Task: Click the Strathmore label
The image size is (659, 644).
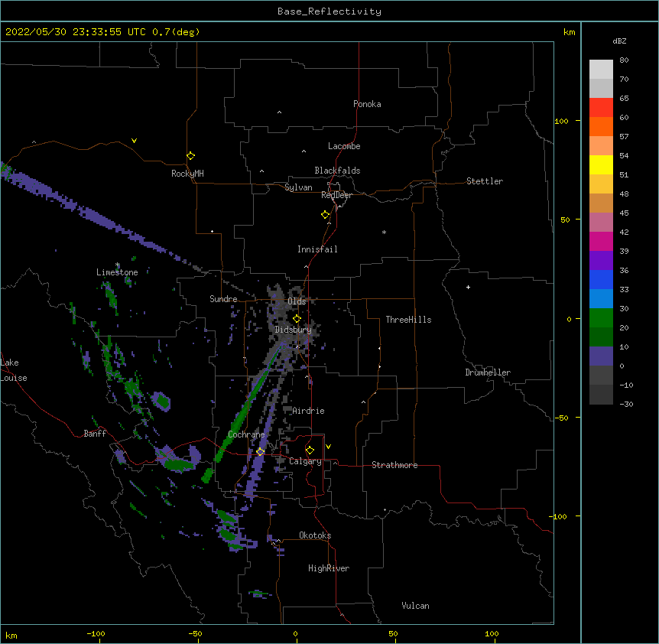Action: [x=394, y=465]
